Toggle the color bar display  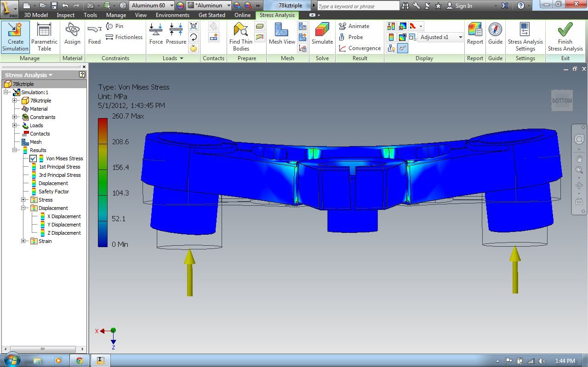[x=391, y=37]
